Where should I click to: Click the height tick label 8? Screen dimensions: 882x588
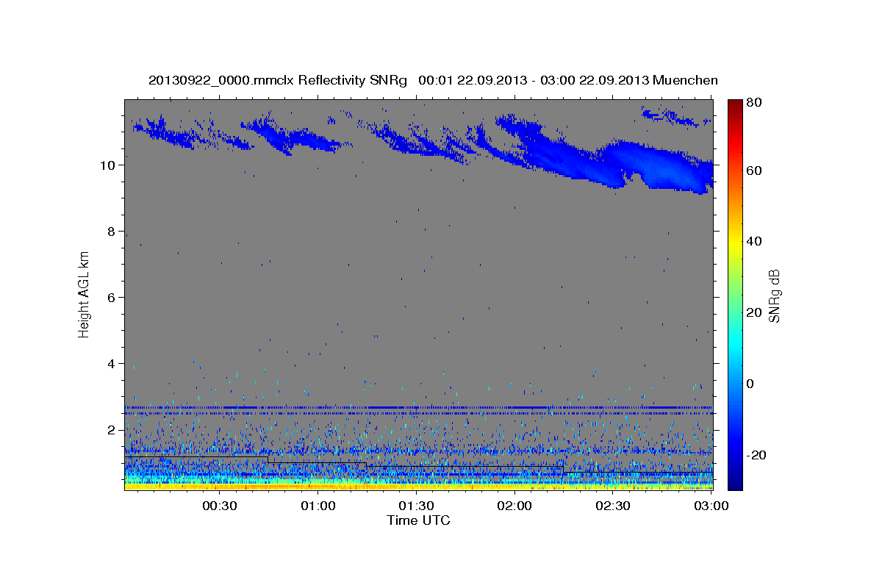(x=111, y=232)
